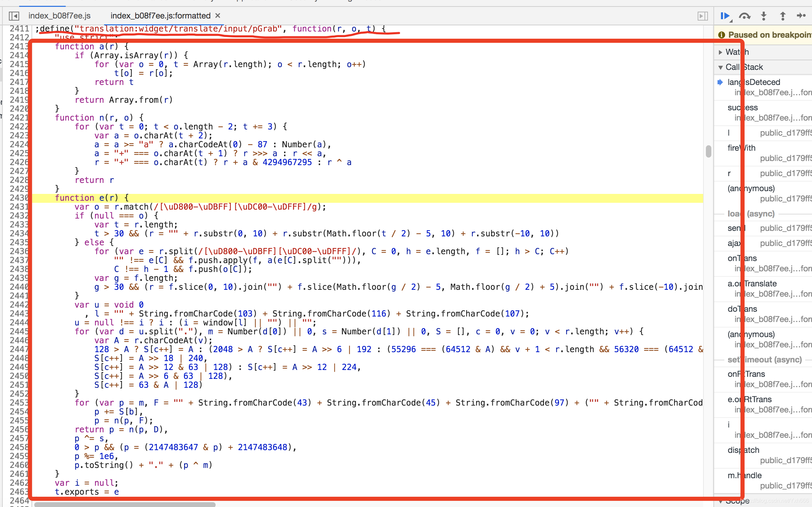Resume script execution
Viewport: 812px width, 507px height.
click(725, 16)
